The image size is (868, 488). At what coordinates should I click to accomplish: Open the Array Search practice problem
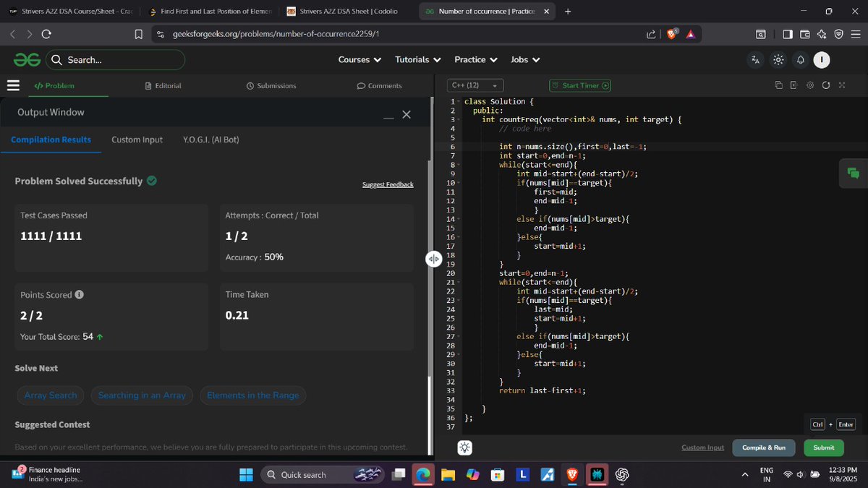[50, 395]
